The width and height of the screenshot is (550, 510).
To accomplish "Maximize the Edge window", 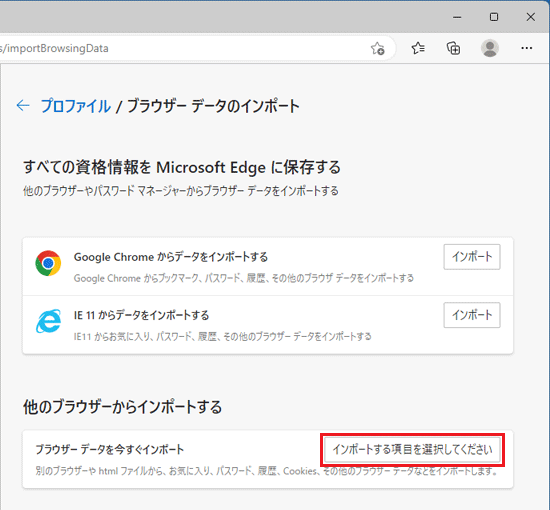I will 494,17.
